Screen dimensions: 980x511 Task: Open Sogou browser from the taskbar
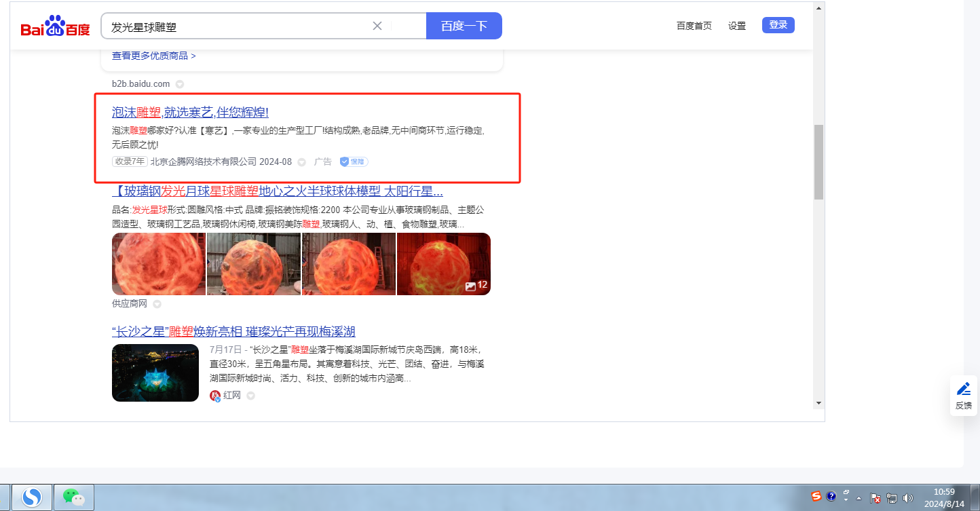coord(32,497)
